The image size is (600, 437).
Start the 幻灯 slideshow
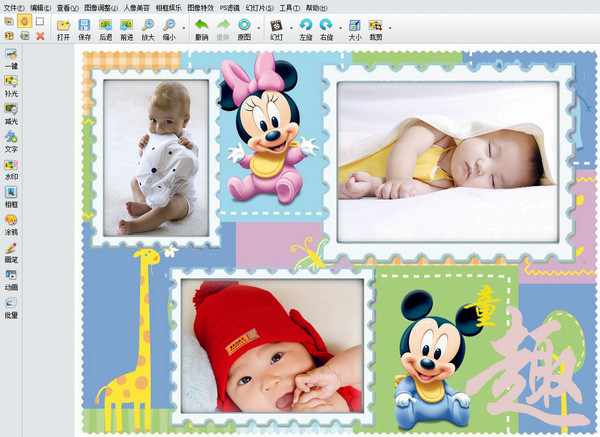[276, 30]
